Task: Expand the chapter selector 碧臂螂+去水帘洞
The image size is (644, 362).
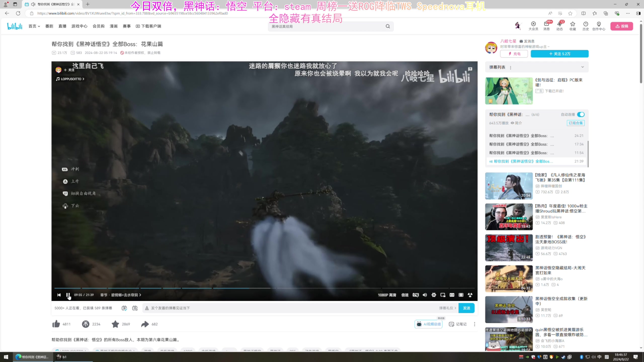Action: (x=121, y=295)
